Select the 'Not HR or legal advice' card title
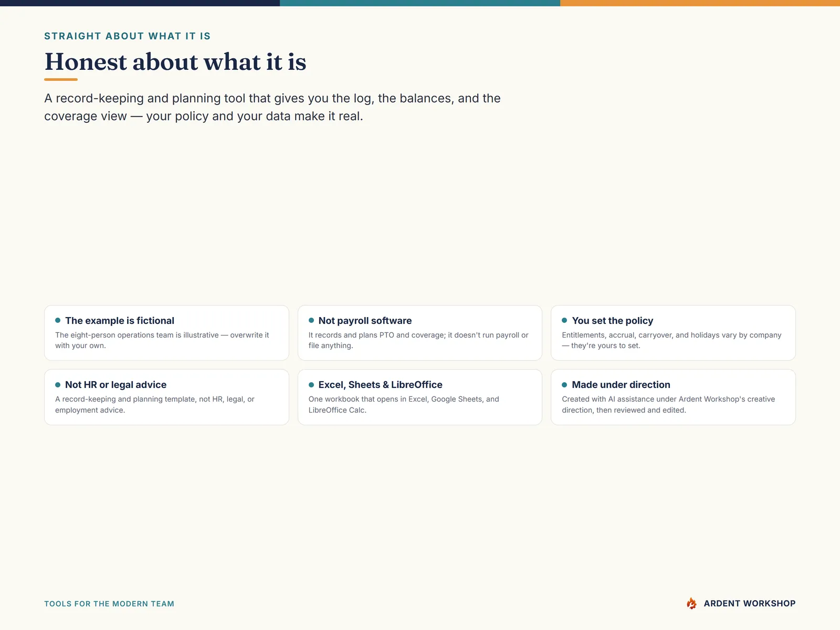 coord(115,385)
